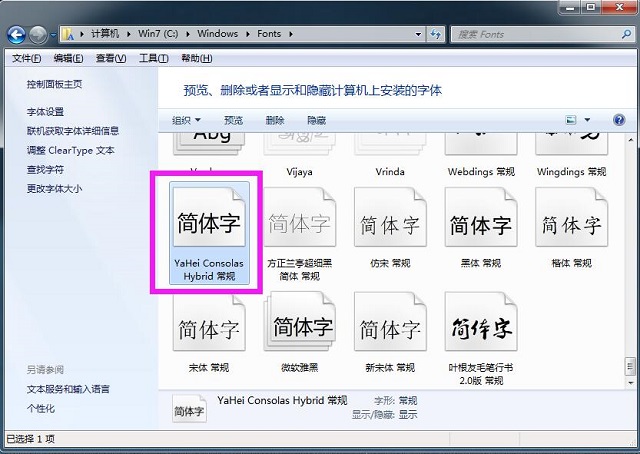Open the 帮助(H) menu
This screenshot has height=454, width=640.
pyautogui.click(x=196, y=58)
